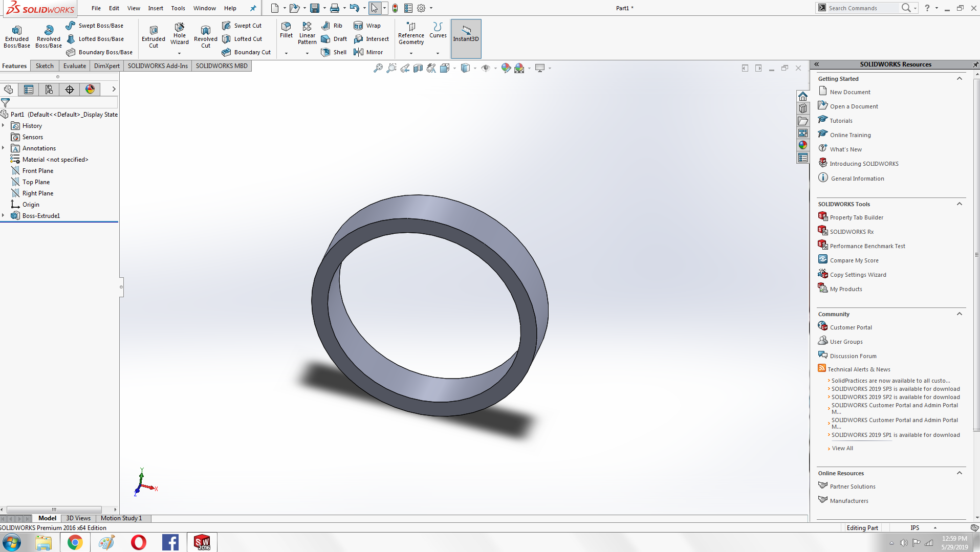Launch Performance Benchmark Test link
The image size is (980, 552).
pos(867,246)
